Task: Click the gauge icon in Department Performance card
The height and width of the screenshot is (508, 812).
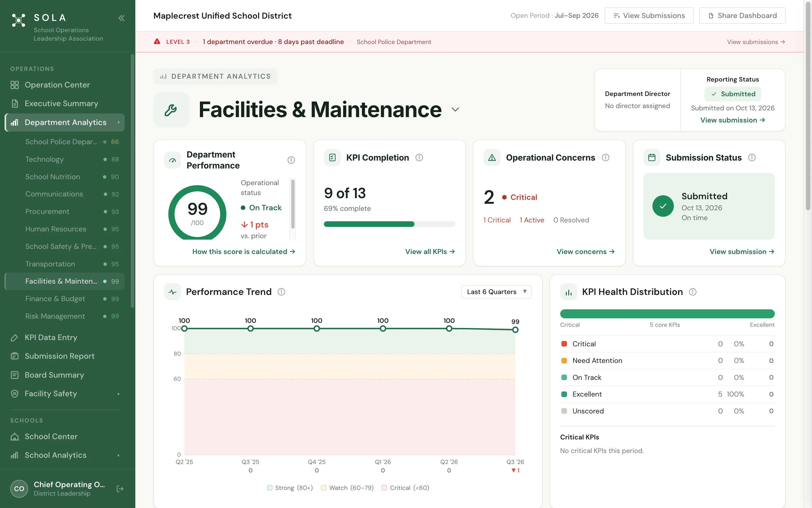Action: pyautogui.click(x=173, y=160)
